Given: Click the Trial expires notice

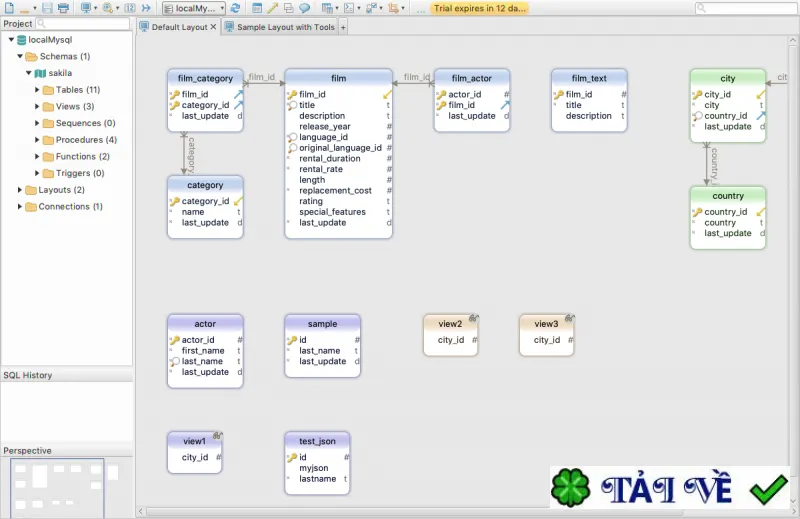Looking at the screenshot, I should tap(480, 8).
